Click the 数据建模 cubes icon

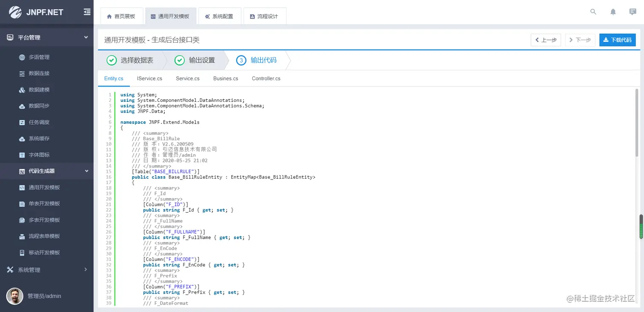click(x=22, y=90)
